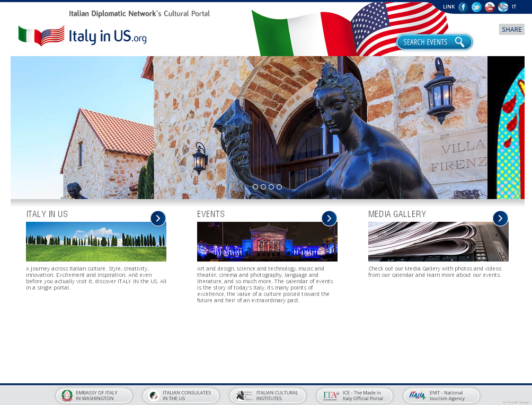
Task: Click the 'by Rovatti Design' credit
Action: coord(516,402)
